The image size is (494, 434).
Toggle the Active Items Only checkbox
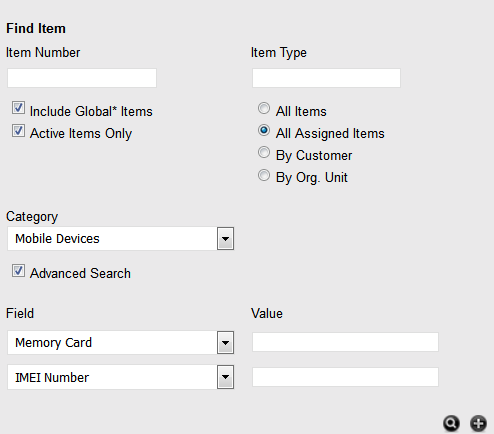[x=18, y=131]
